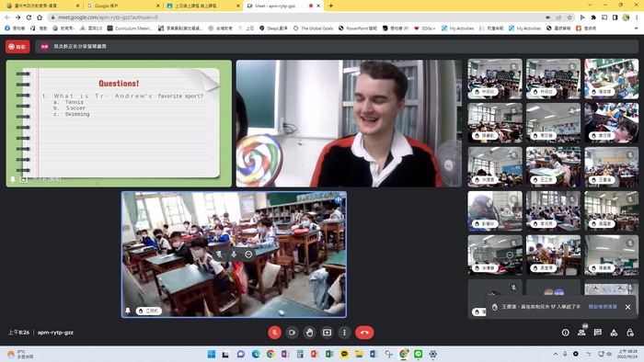
Task: Close the Meet browser tab
Action: click(318, 6)
